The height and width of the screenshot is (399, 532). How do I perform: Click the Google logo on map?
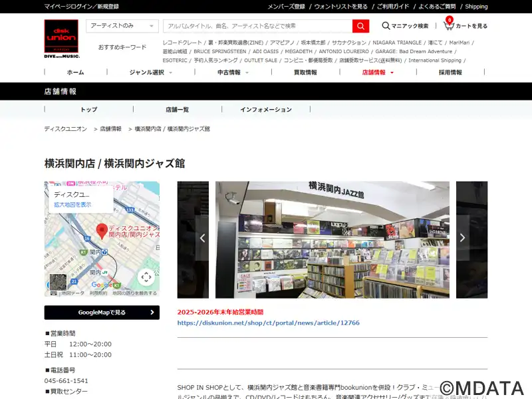coord(101,285)
